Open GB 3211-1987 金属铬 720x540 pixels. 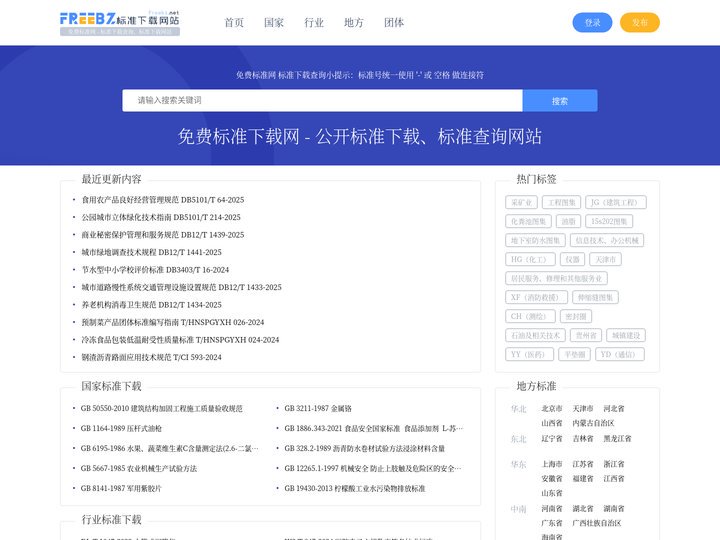coord(318,408)
